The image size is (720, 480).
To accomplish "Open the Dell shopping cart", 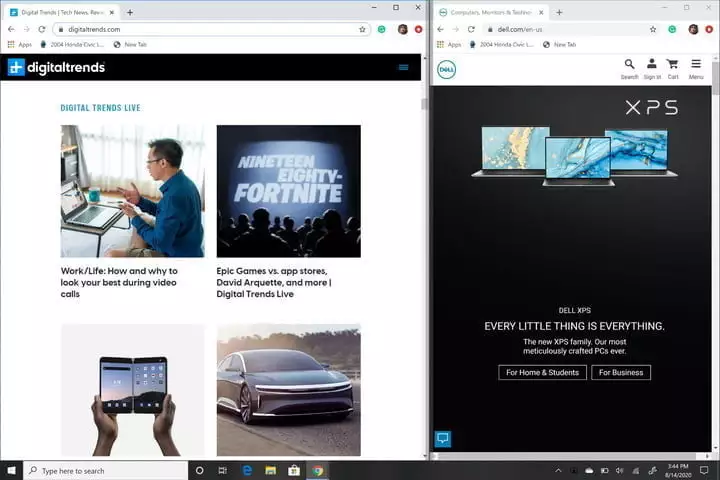I will (x=673, y=67).
